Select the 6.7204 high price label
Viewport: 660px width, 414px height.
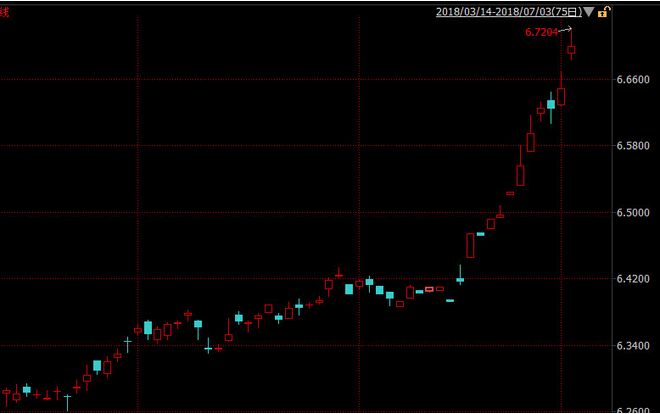(541, 32)
